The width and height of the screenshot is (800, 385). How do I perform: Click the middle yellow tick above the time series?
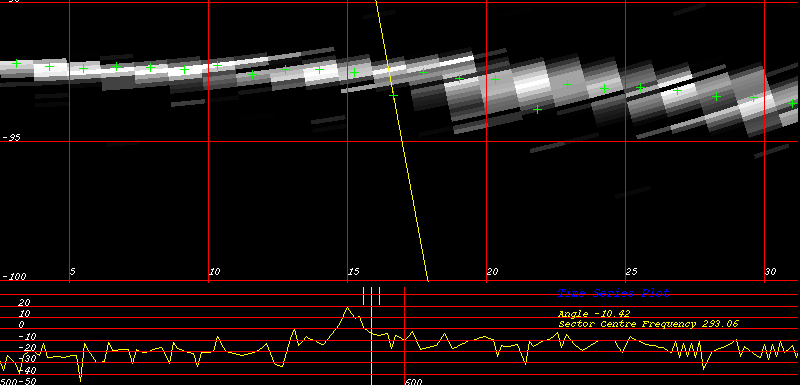[371, 296]
